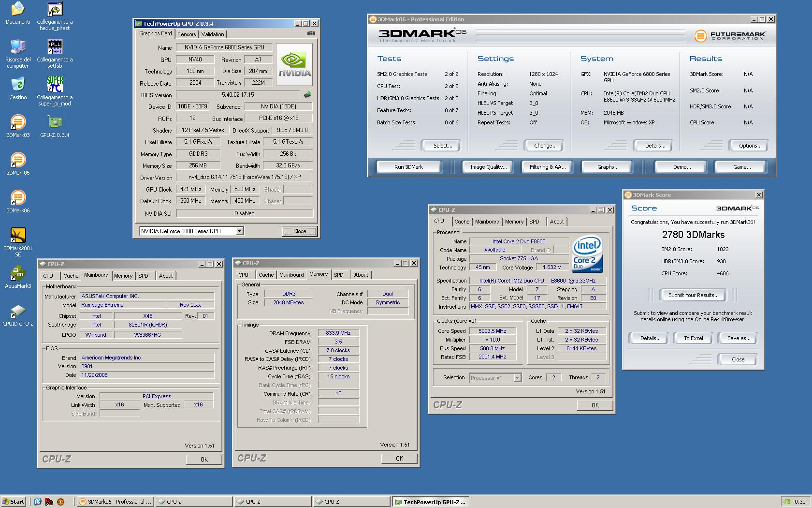
Task: Open the Processor #1 selection dropdown
Action: (x=517, y=378)
